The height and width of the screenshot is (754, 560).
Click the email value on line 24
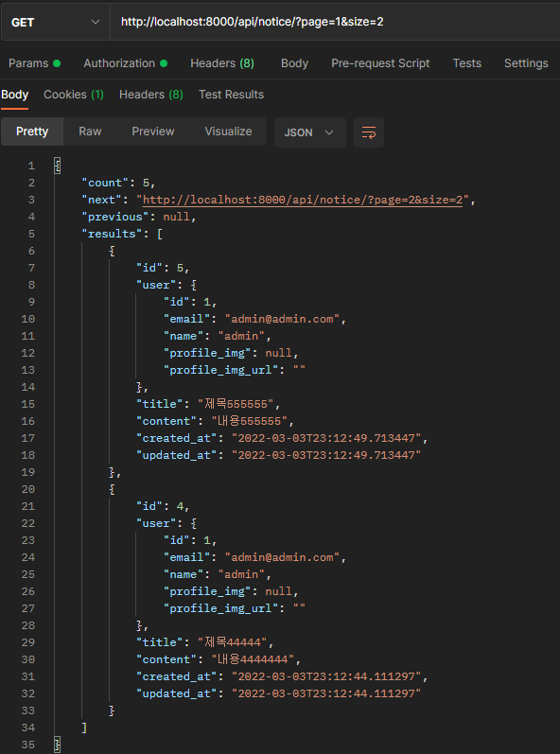pyautogui.click(x=283, y=557)
